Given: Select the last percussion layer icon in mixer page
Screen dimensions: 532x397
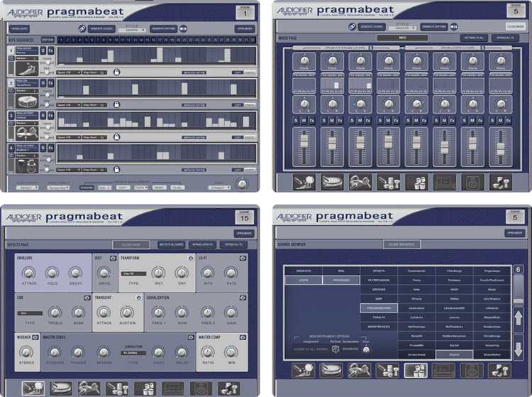Looking at the screenshot, I should [x=501, y=182].
